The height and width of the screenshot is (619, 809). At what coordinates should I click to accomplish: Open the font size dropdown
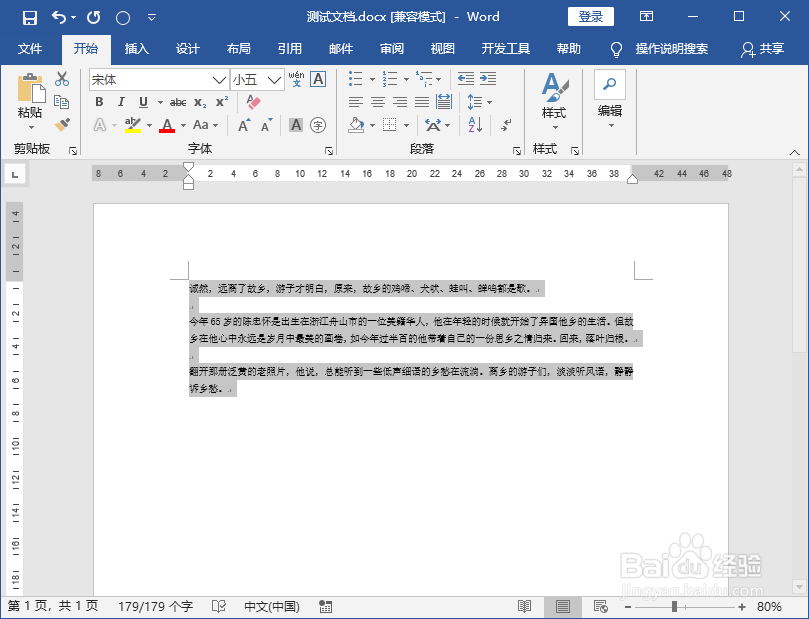[273, 79]
